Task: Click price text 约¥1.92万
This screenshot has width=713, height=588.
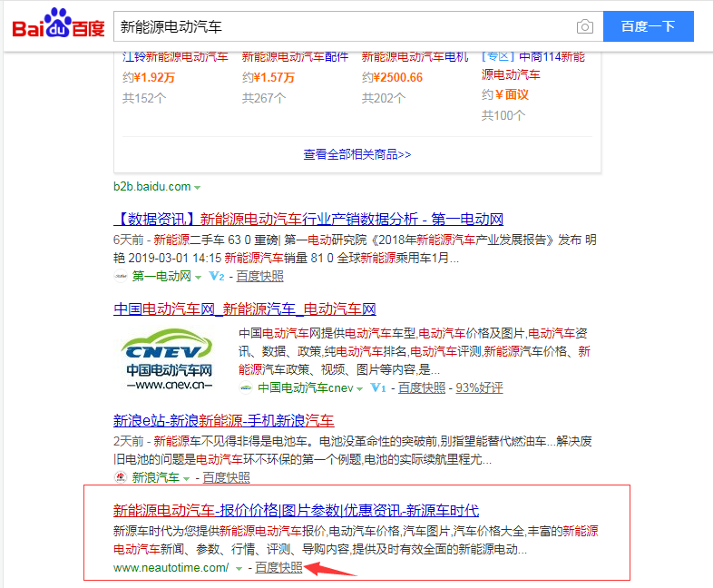Action: coord(149,78)
